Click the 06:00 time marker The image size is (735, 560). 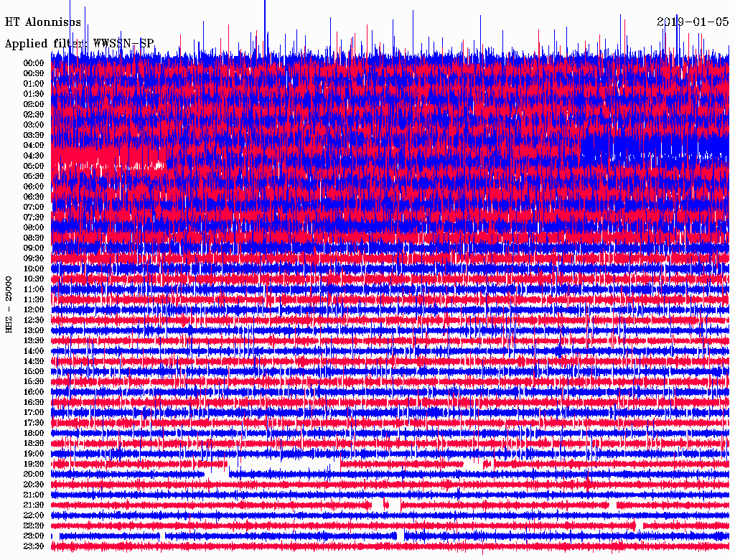[34, 187]
